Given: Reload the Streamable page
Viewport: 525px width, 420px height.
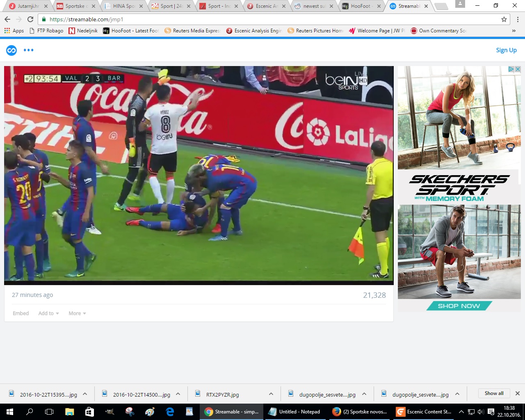Looking at the screenshot, I should [x=30, y=19].
